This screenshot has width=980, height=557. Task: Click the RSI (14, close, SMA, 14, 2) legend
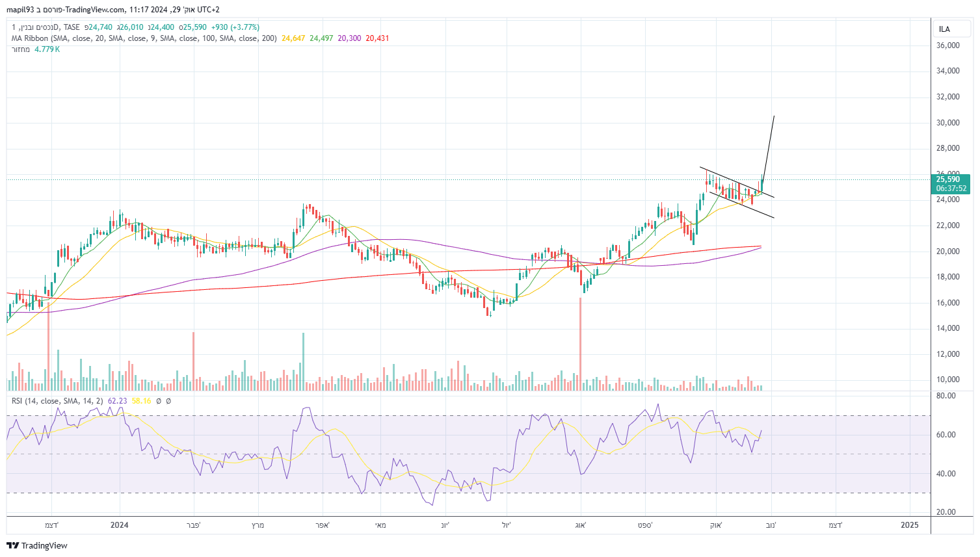57,401
